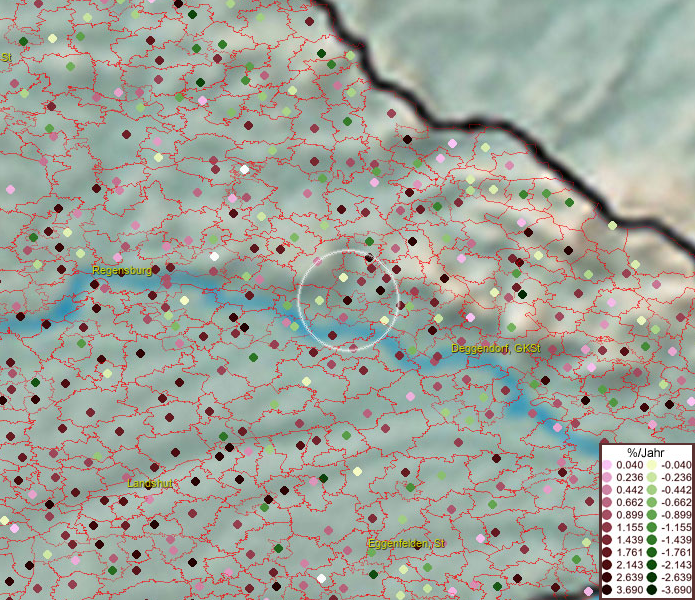Select the darkest maroon swatch for 3.690
This screenshot has width=695, height=600.
click(607, 590)
